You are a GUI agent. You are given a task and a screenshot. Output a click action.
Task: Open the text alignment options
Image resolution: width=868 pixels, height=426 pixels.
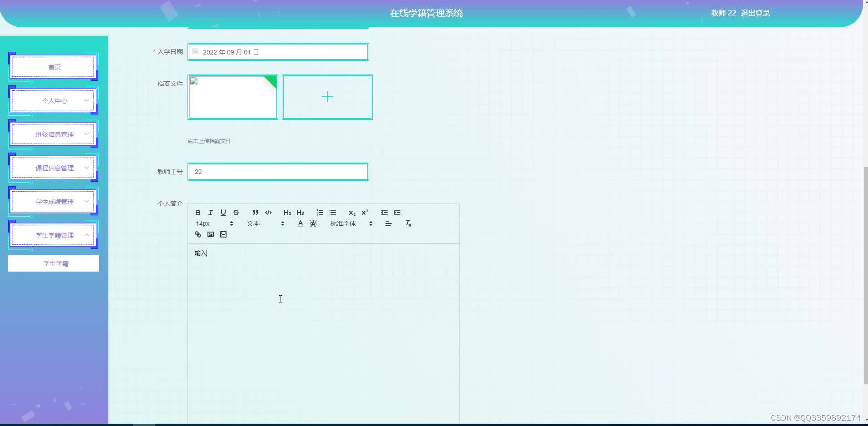coord(388,223)
